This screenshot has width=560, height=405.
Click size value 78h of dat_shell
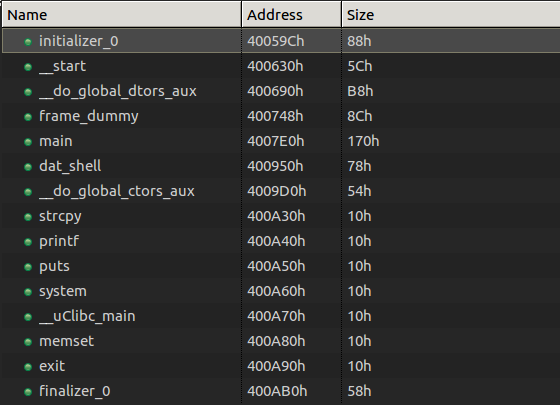click(x=359, y=166)
